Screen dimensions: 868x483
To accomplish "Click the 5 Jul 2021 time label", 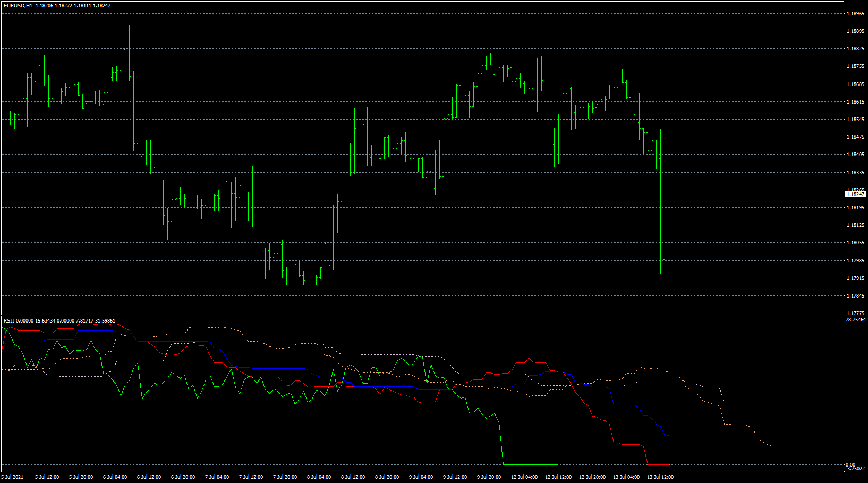I will (x=13, y=477).
